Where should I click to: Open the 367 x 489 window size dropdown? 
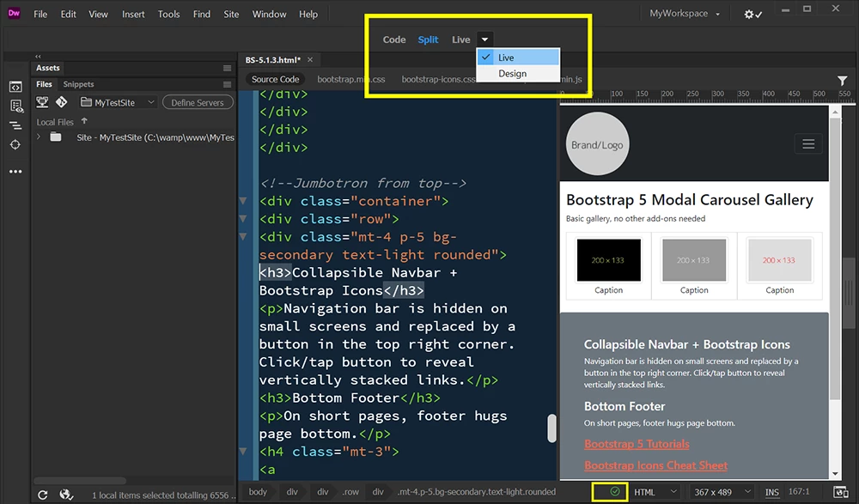tap(722, 492)
